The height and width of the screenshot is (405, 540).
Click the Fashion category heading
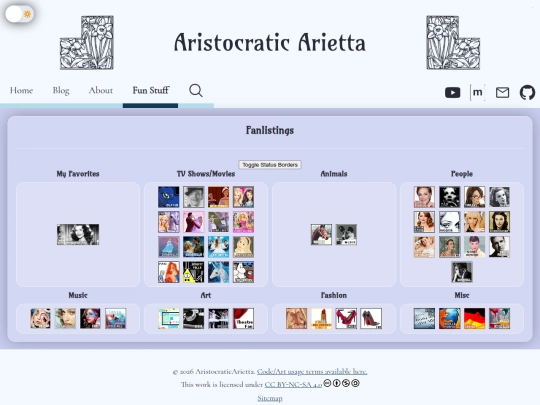click(x=334, y=295)
